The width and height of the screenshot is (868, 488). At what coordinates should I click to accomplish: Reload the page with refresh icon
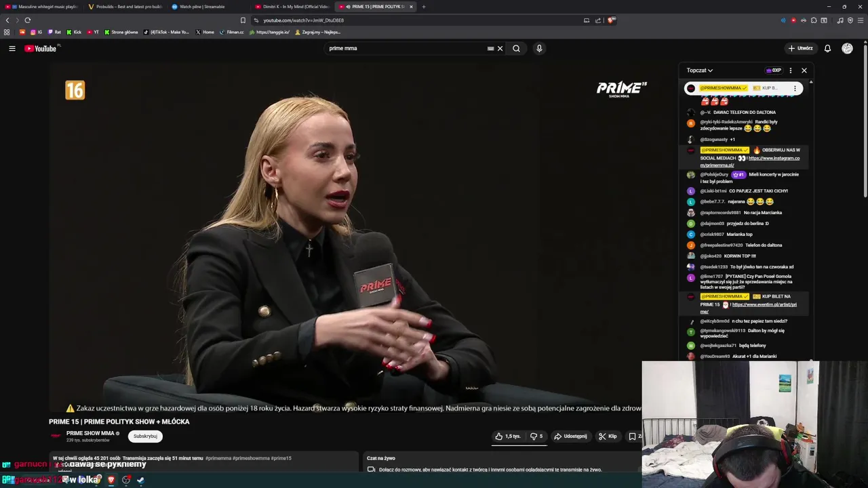pos(27,20)
